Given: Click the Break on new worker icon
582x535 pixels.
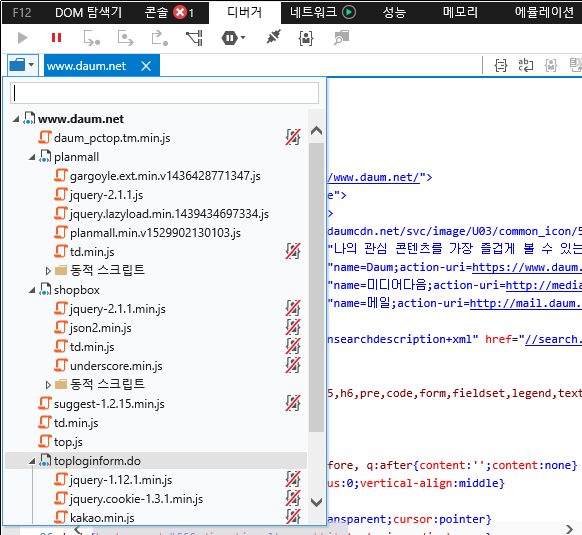Looking at the screenshot, I should tap(194, 38).
